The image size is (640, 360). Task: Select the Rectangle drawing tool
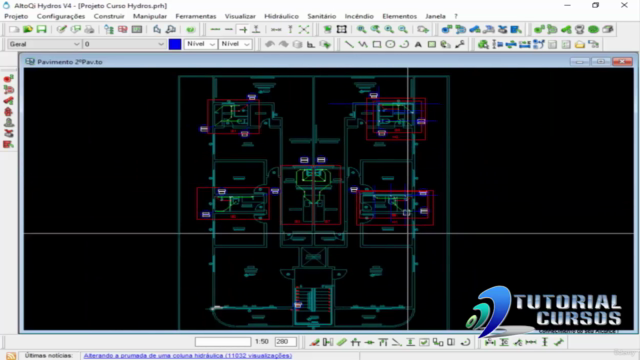pos(377,44)
